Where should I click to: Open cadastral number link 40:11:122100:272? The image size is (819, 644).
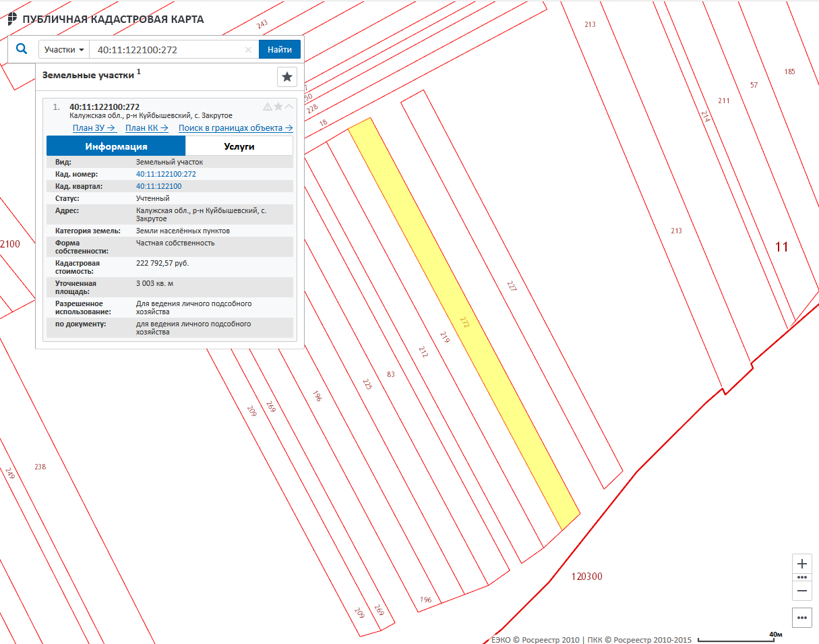[166, 174]
